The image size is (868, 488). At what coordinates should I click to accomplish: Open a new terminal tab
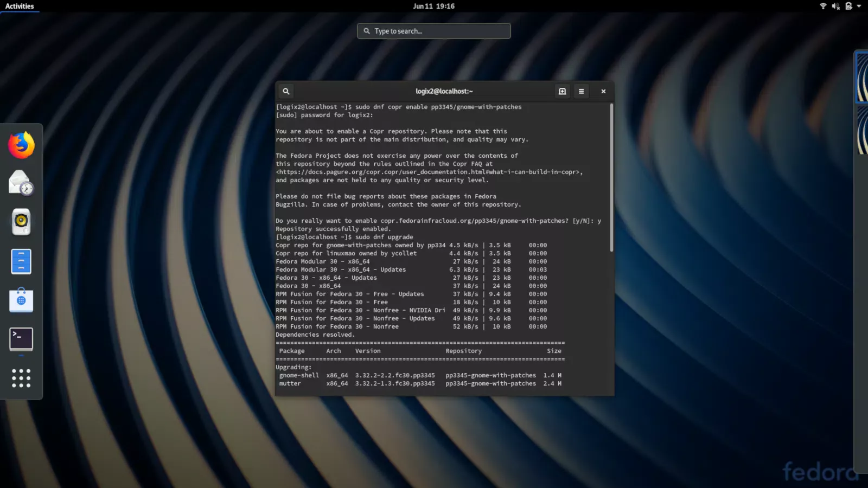click(x=562, y=91)
